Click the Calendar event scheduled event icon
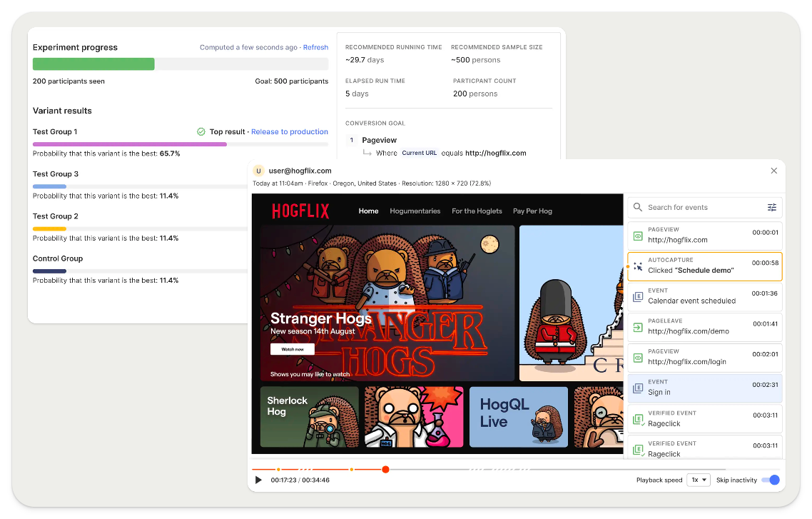The width and height of the screenshot is (812, 519). tap(638, 296)
